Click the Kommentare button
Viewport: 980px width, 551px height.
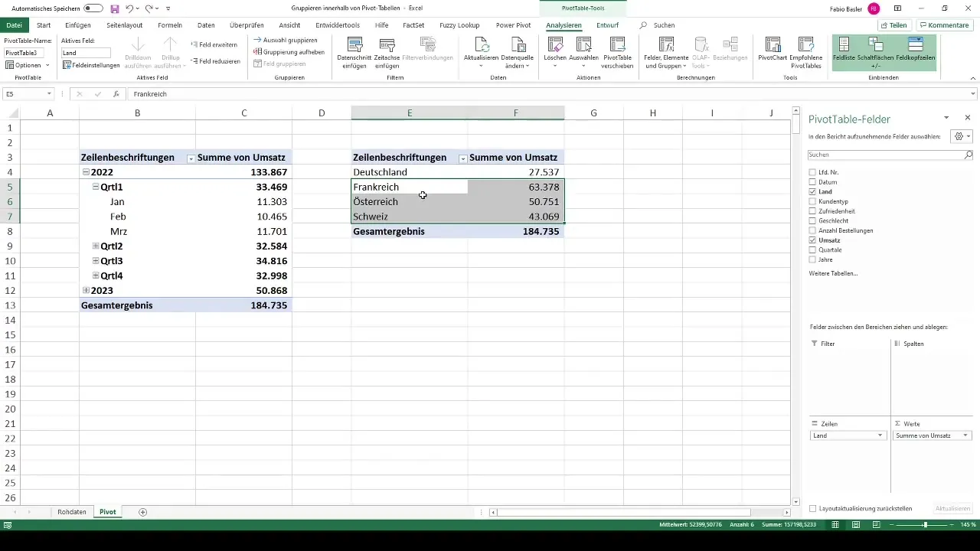(943, 25)
